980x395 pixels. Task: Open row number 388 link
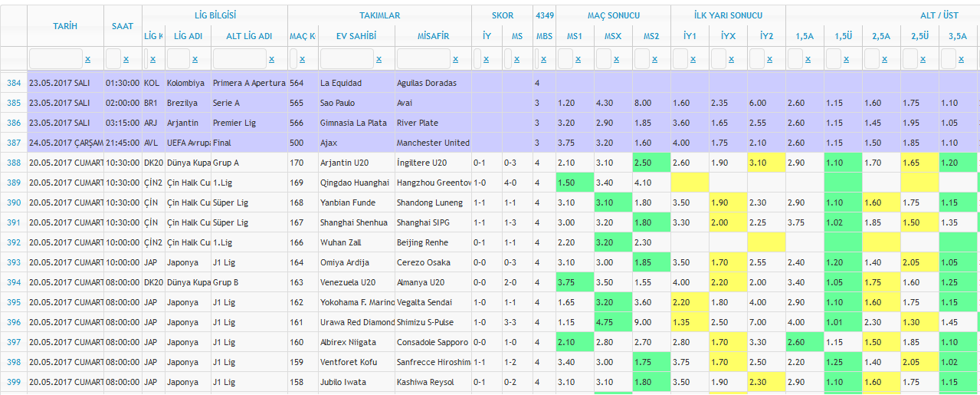(x=14, y=163)
